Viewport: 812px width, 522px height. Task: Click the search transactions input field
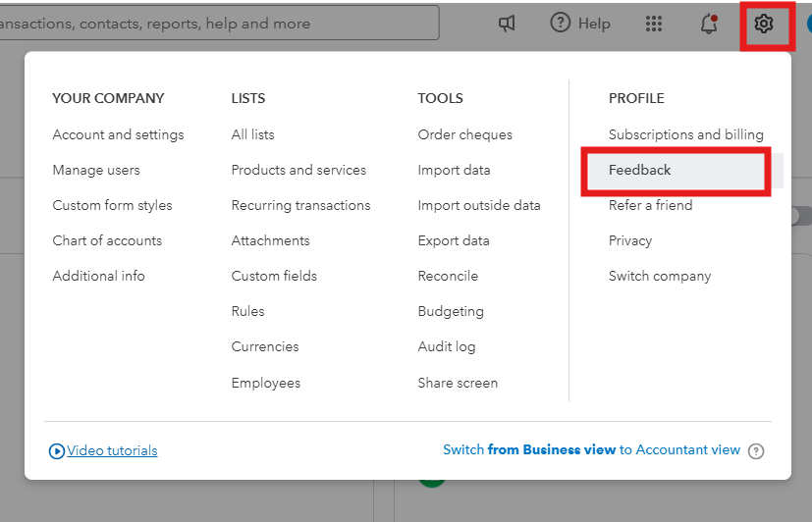pos(216,24)
